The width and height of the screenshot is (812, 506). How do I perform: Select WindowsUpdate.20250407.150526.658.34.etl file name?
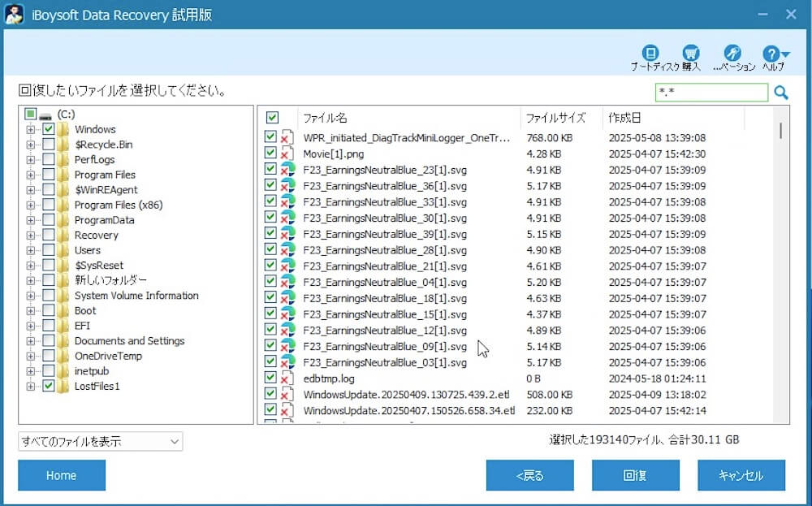pyautogui.click(x=409, y=411)
